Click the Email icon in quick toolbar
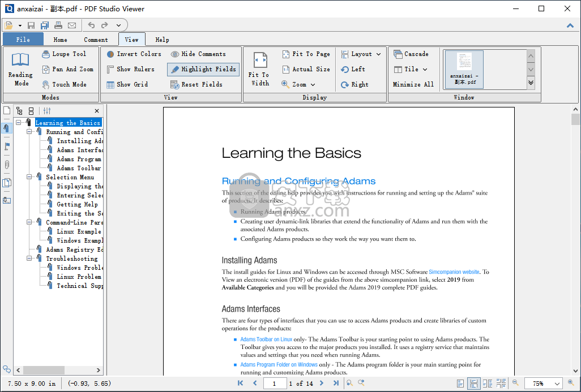The image size is (581, 392). point(72,25)
